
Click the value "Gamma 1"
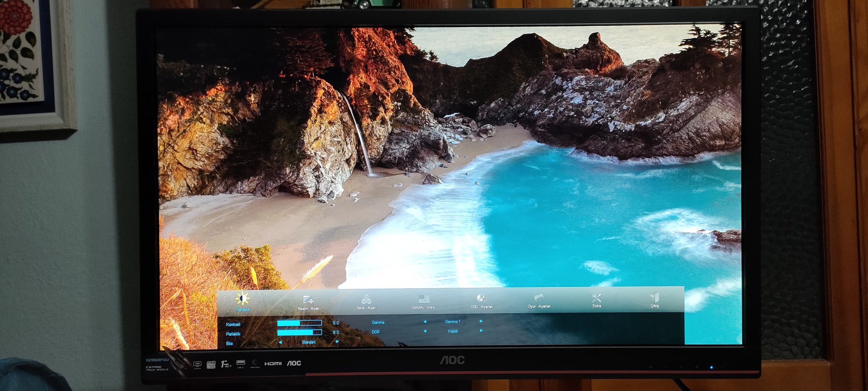point(453,322)
